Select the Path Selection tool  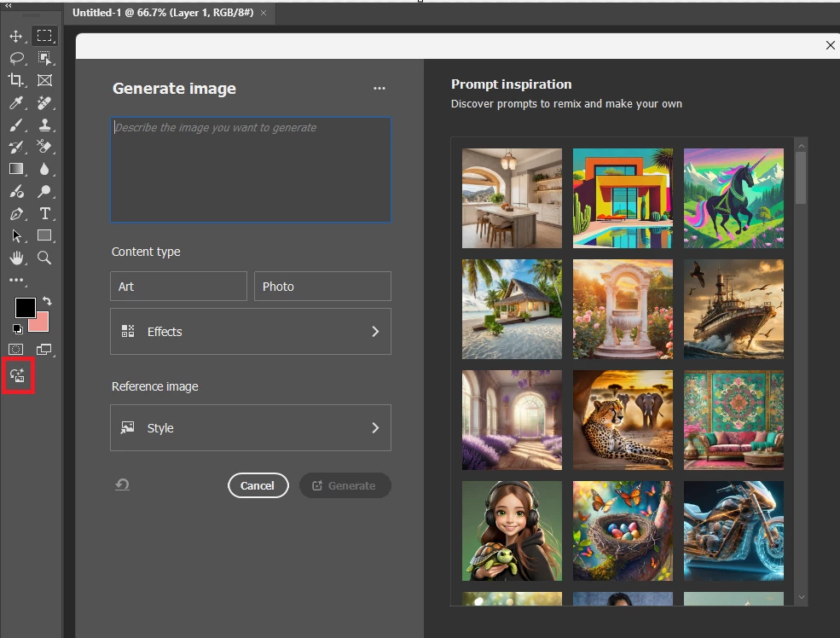[x=16, y=235]
